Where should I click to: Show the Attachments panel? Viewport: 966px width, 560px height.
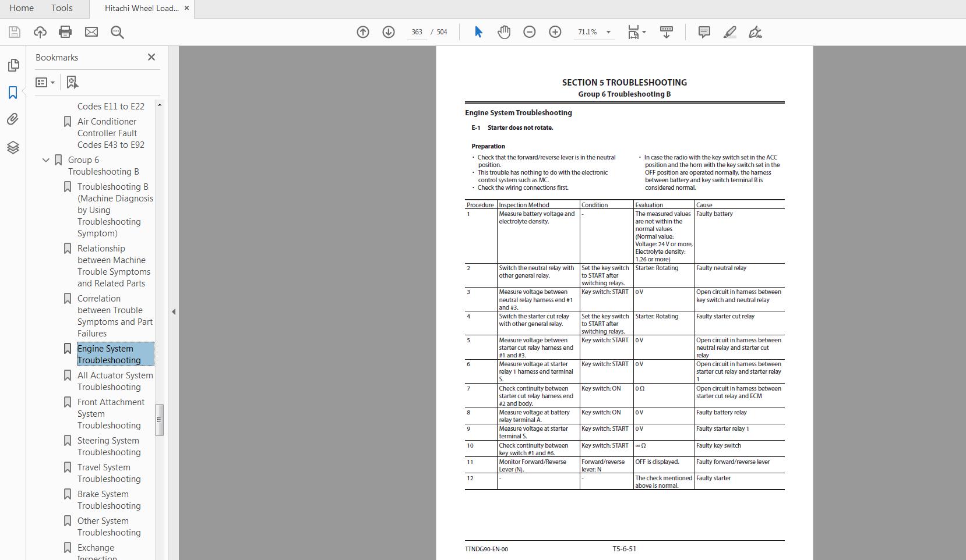(x=13, y=119)
